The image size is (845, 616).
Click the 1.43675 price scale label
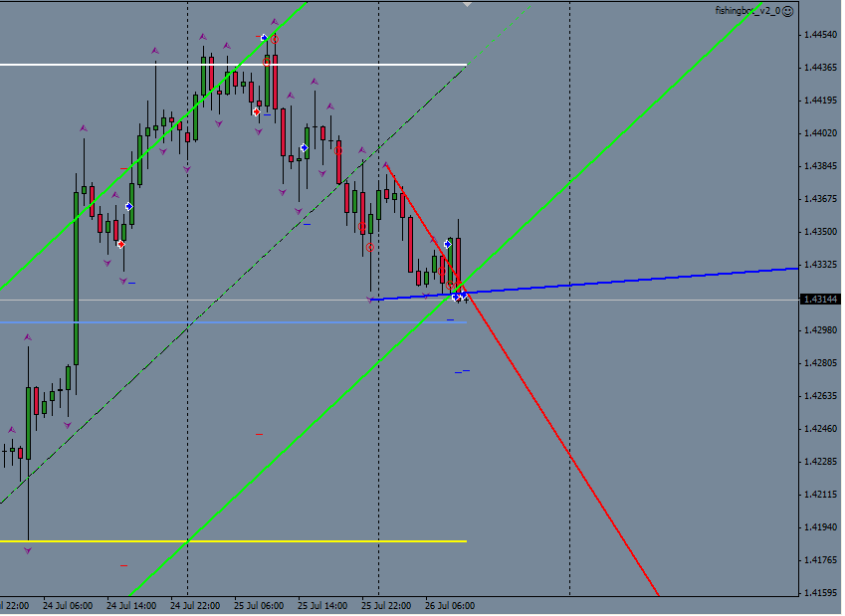pyautogui.click(x=820, y=199)
